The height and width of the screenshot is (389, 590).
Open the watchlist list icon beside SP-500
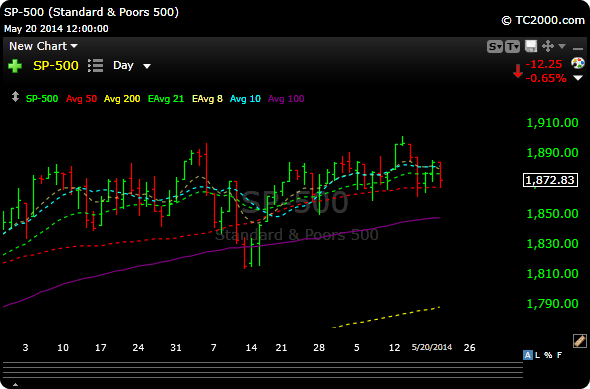pyautogui.click(x=96, y=65)
